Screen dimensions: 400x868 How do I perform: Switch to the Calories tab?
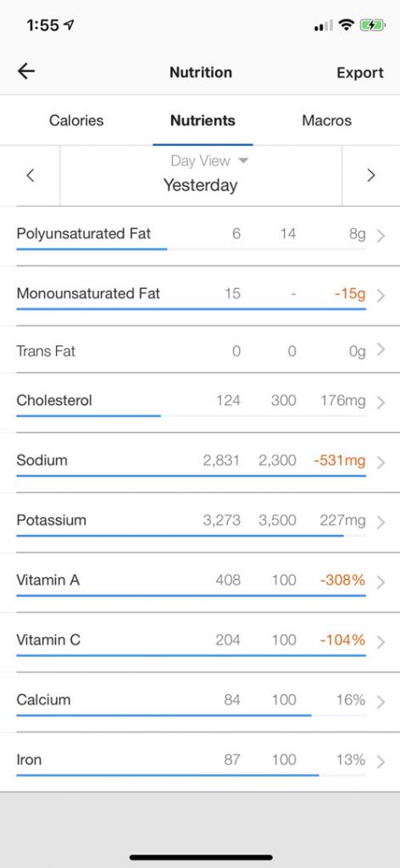[76, 120]
